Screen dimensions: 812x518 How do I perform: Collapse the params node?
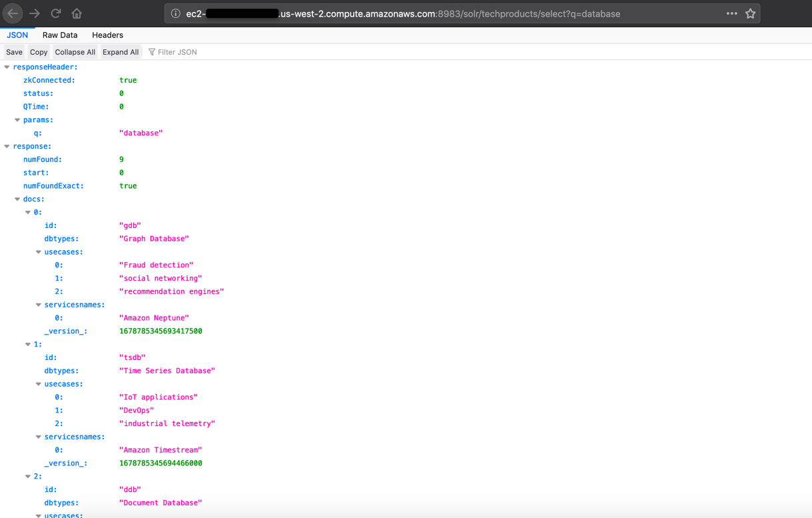coord(17,119)
